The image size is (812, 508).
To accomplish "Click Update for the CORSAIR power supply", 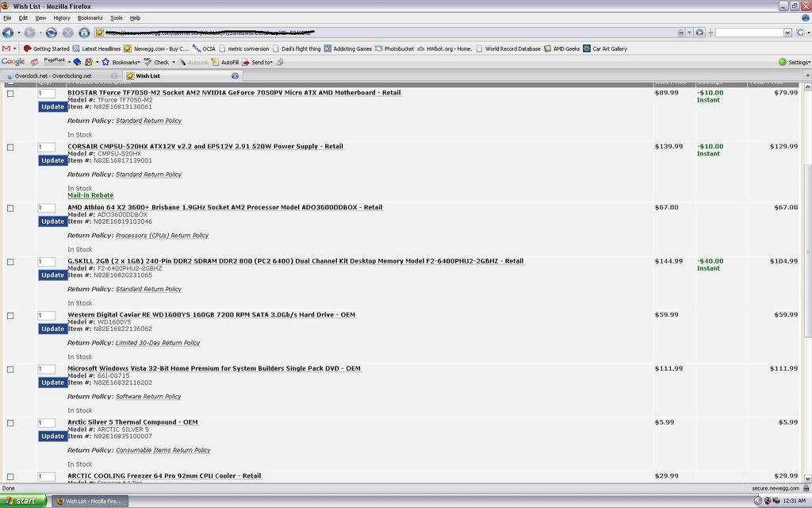I will 53,160.
